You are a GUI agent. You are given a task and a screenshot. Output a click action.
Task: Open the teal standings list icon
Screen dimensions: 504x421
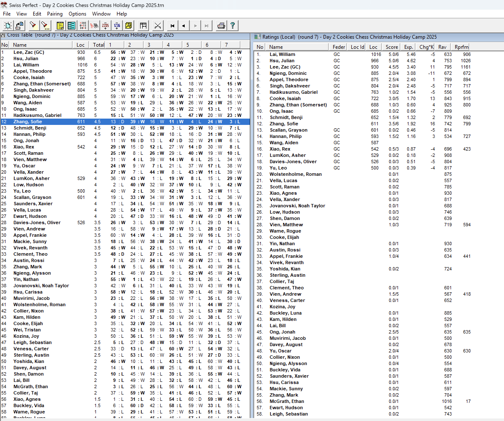pos(72,25)
